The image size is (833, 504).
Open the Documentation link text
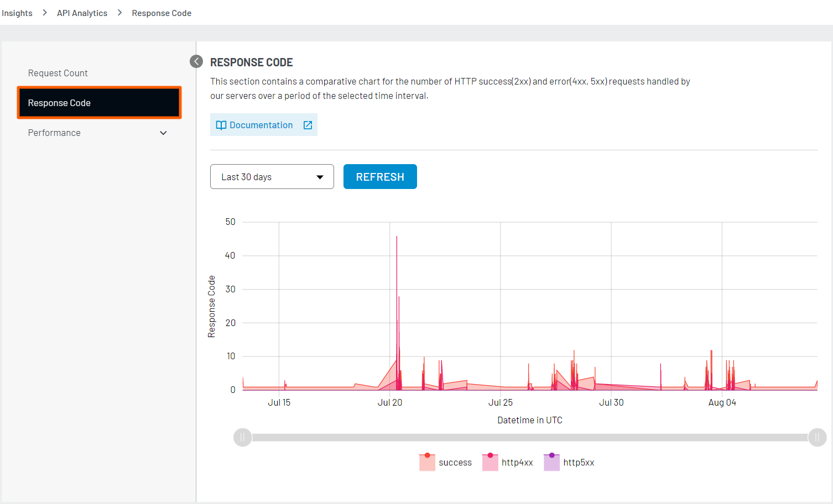[261, 125]
